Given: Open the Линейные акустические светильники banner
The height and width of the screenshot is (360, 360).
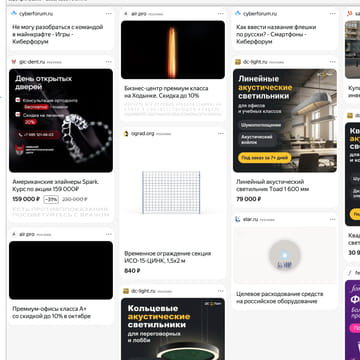Looking at the screenshot, I should 285,120.
